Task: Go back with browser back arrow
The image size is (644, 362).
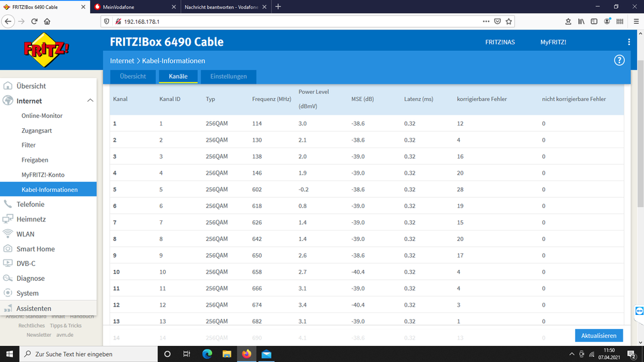Action: (x=8, y=21)
